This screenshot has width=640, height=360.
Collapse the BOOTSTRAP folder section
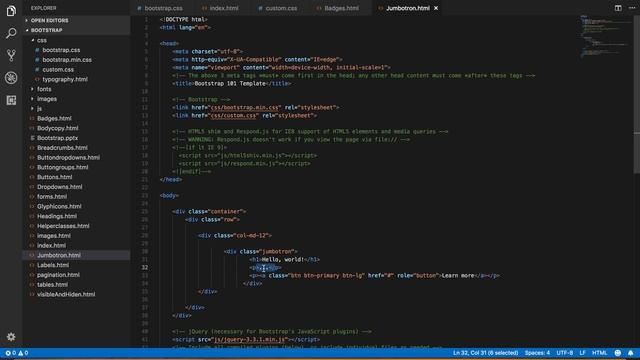[47, 30]
